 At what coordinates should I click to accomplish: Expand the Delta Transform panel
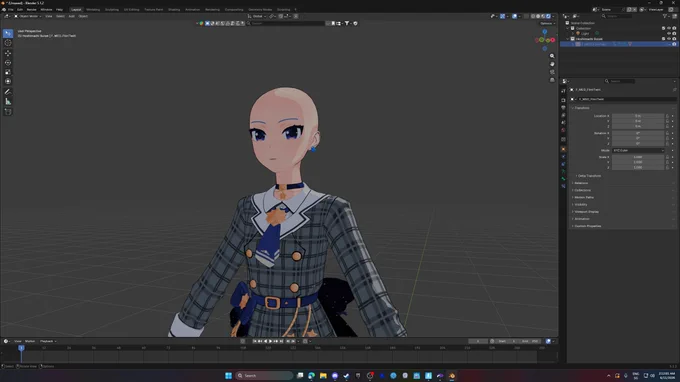589,176
